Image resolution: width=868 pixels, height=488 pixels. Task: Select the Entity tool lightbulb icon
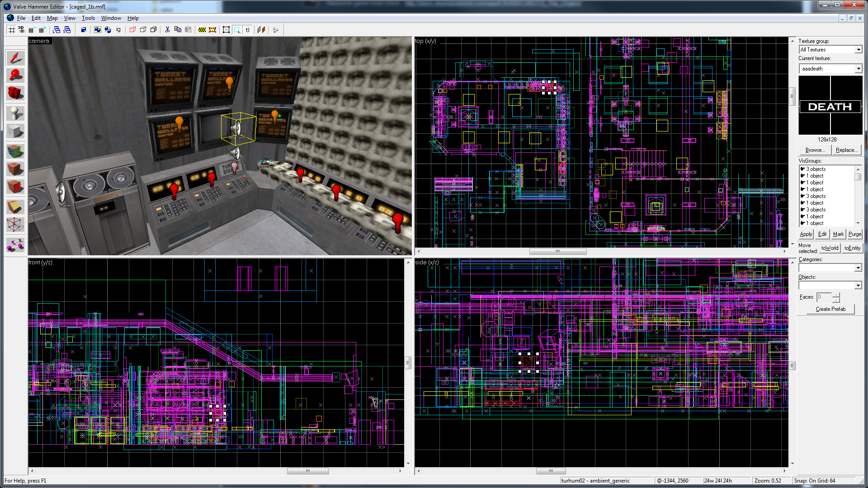[x=15, y=112]
